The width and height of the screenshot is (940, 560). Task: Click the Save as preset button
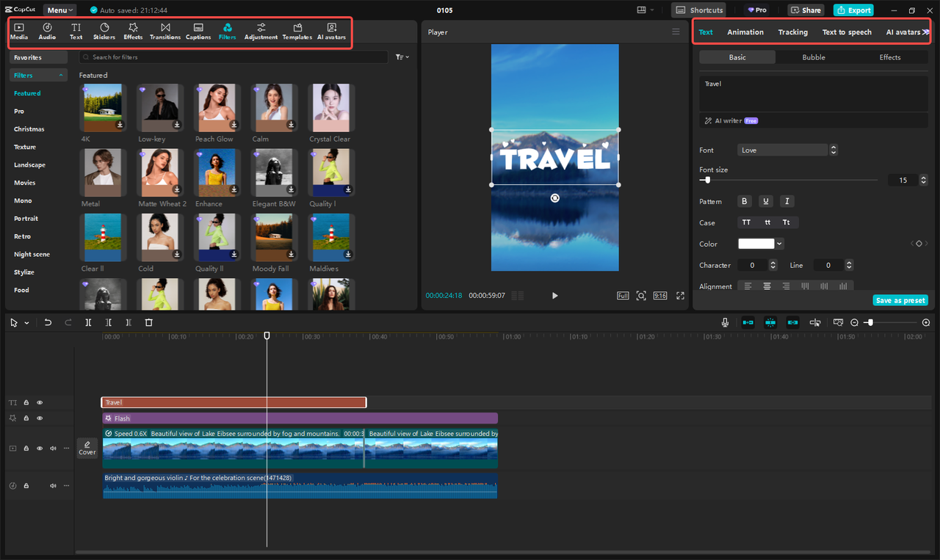pyautogui.click(x=900, y=300)
